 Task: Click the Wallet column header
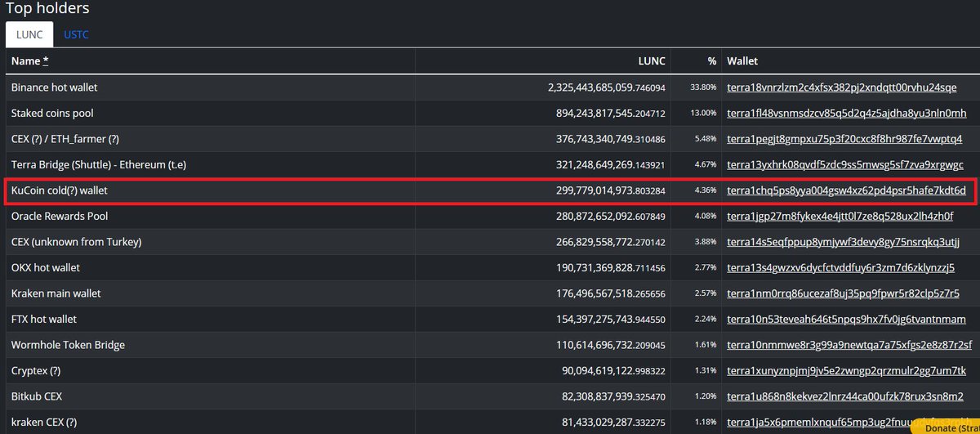pyautogui.click(x=742, y=61)
